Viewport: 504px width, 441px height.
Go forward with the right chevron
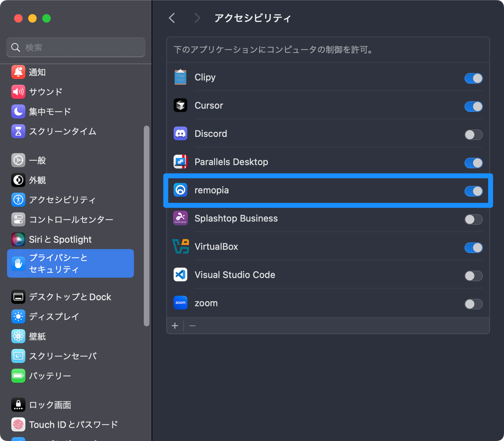point(197,18)
